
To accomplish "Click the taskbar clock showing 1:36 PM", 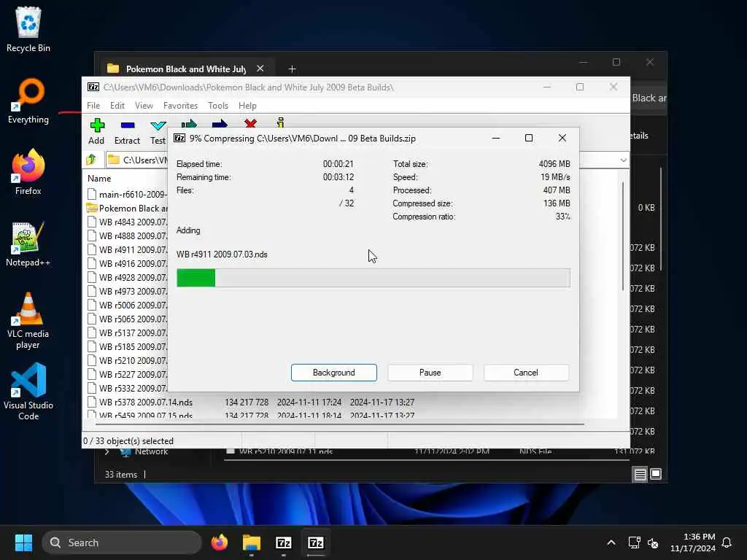I will (692, 542).
